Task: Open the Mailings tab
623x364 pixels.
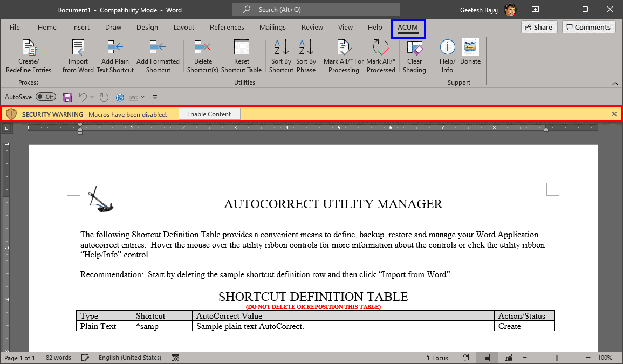Action: click(272, 28)
